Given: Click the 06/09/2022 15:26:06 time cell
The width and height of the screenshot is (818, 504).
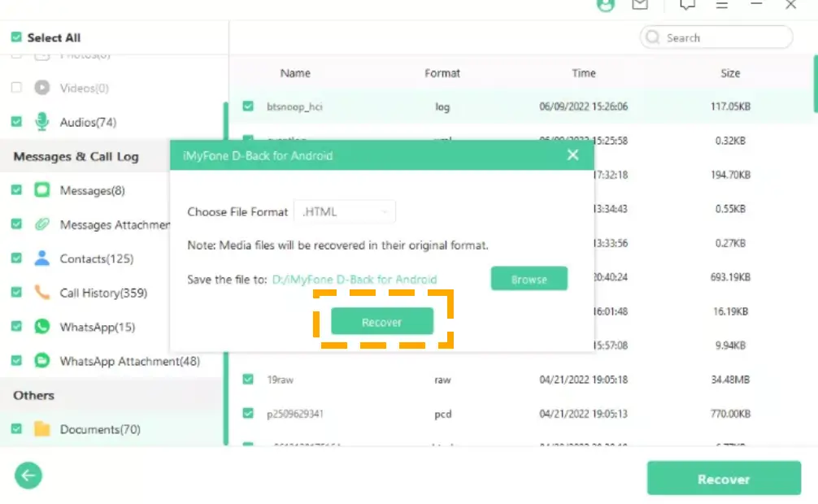Looking at the screenshot, I should (x=583, y=106).
